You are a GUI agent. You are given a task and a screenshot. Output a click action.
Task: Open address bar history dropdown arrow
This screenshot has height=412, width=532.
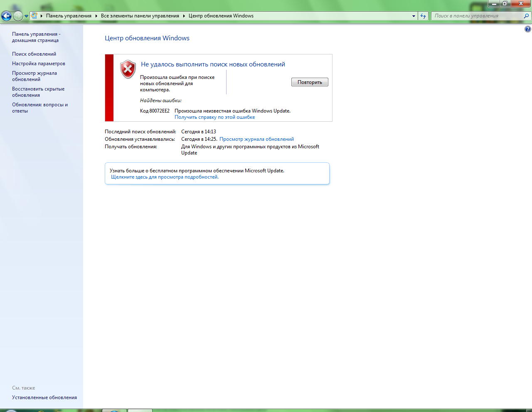pyautogui.click(x=414, y=16)
